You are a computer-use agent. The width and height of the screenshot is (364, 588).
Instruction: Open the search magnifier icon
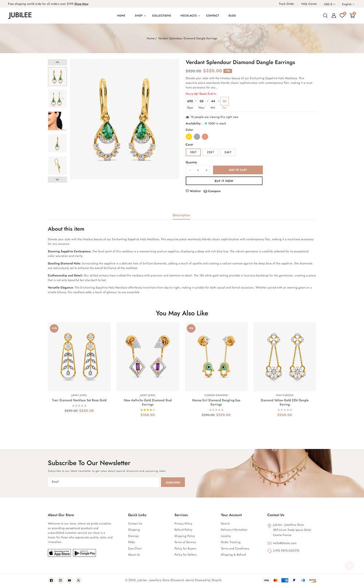pos(325,16)
